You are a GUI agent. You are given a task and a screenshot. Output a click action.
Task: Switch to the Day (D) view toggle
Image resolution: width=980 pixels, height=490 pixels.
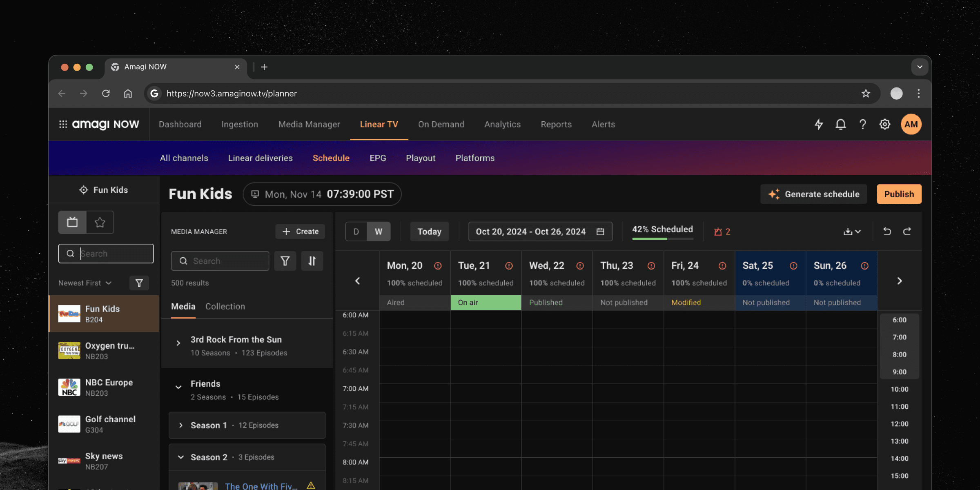click(356, 232)
